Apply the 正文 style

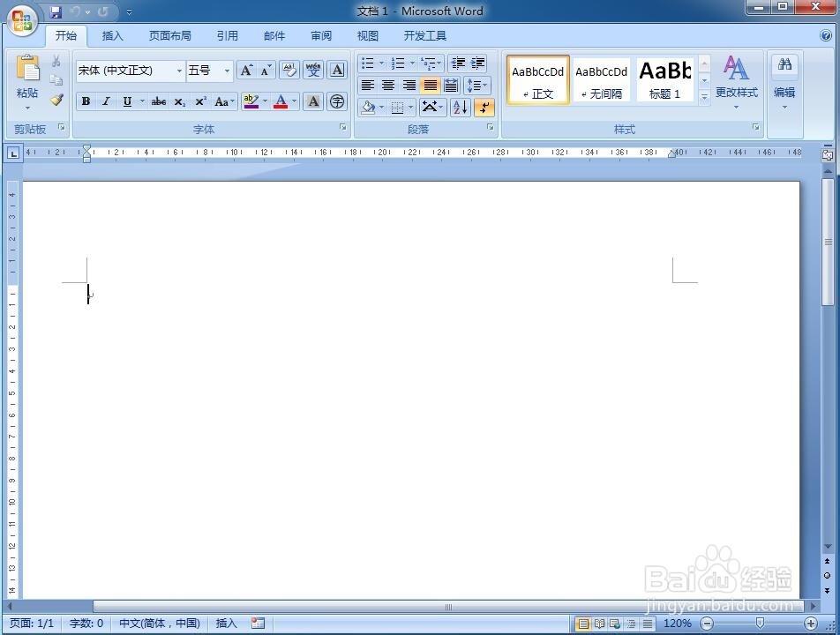[x=538, y=79]
